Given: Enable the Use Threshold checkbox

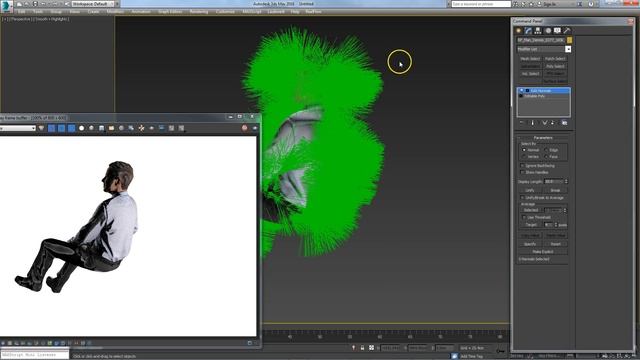Looking at the screenshot, I should point(524,217).
